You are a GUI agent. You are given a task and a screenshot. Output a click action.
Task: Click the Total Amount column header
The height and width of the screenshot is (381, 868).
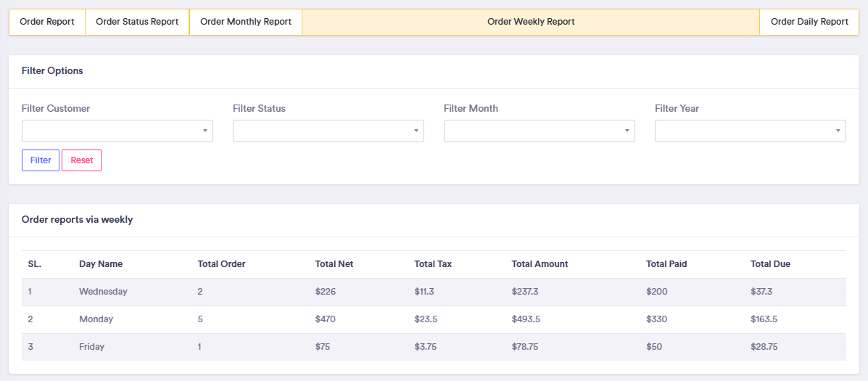pyautogui.click(x=540, y=264)
